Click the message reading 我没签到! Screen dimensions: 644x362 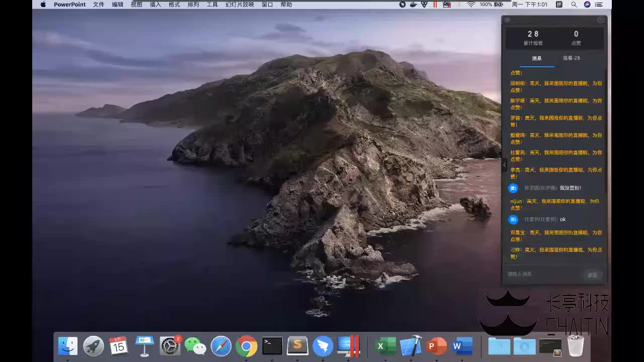(x=571, y=188)
